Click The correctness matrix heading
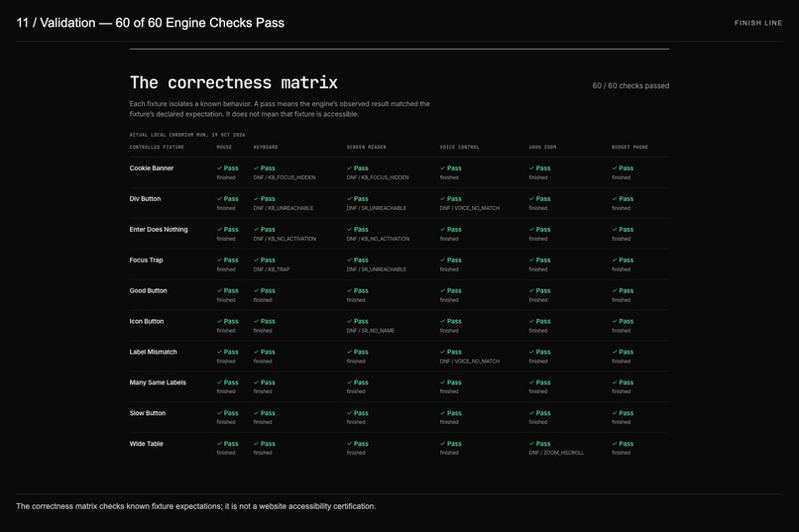 point(233,82)
